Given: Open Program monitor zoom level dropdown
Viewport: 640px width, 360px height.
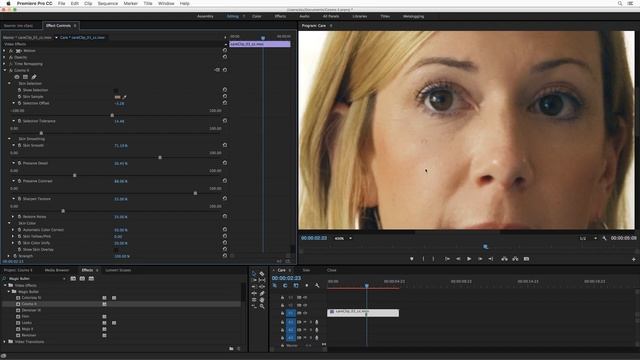Looking at the screenshot, I should tap(343, 238).
